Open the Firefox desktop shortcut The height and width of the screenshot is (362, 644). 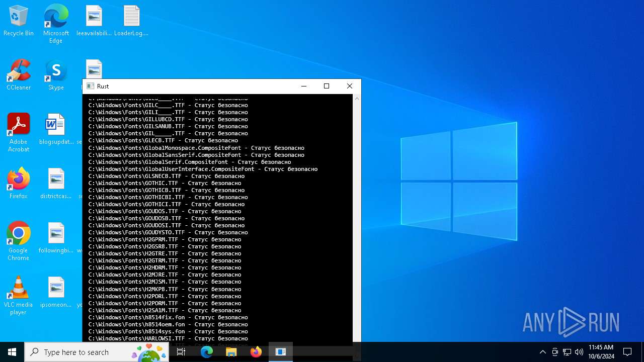pos(19,184)
